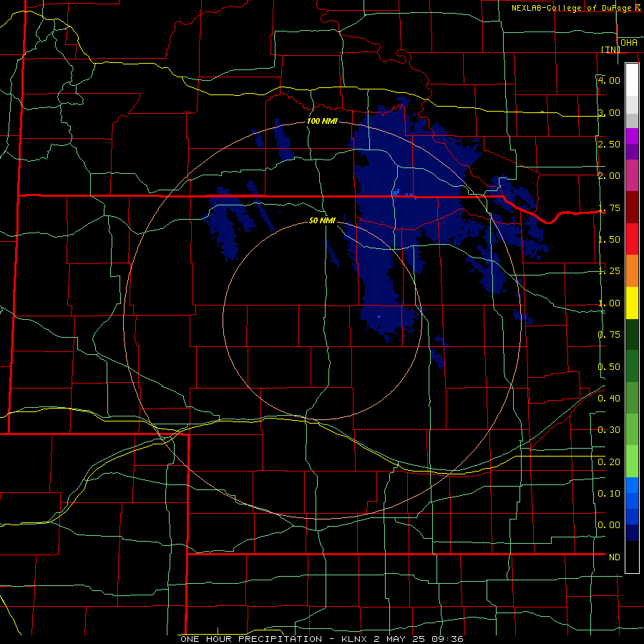
Task: Click the 0.75 legend value
Action: (x=609, y=335)
